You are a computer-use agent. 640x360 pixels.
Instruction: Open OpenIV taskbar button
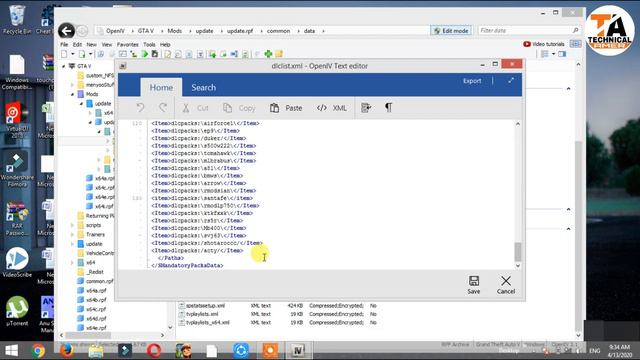coord(298,350)
